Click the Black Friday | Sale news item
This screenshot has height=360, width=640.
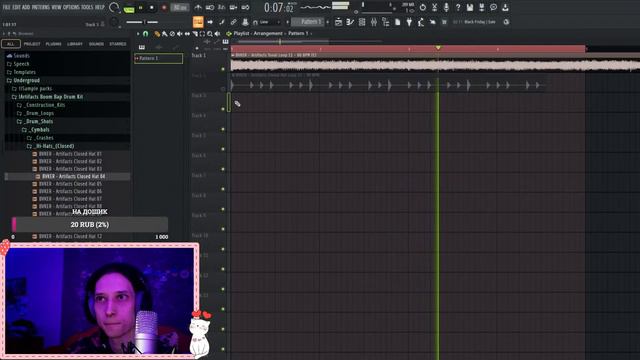point(480,22)
